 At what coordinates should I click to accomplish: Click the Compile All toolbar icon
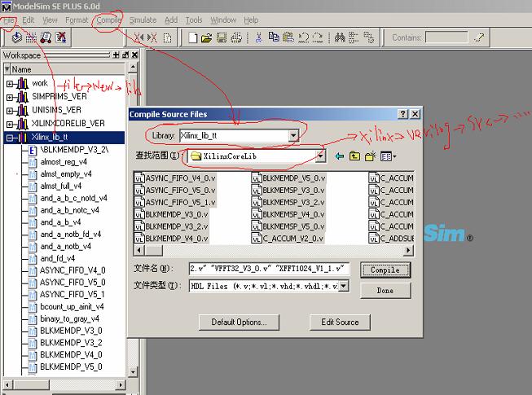click(x=31, y=37)
